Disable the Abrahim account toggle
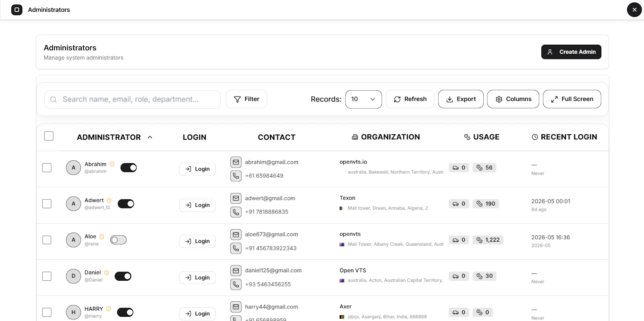 pyautogui.click(x=129, y=168)
